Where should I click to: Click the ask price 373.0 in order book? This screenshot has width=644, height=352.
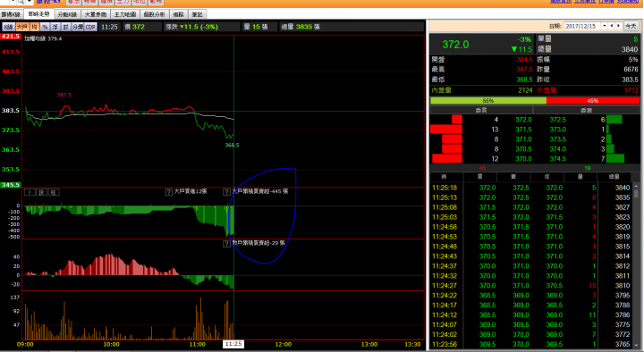tap(558, 130)
